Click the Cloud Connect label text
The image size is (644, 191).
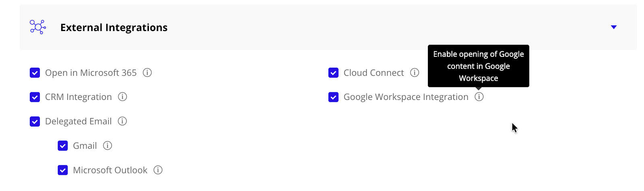pyautogui.click(x=374, y=73)
